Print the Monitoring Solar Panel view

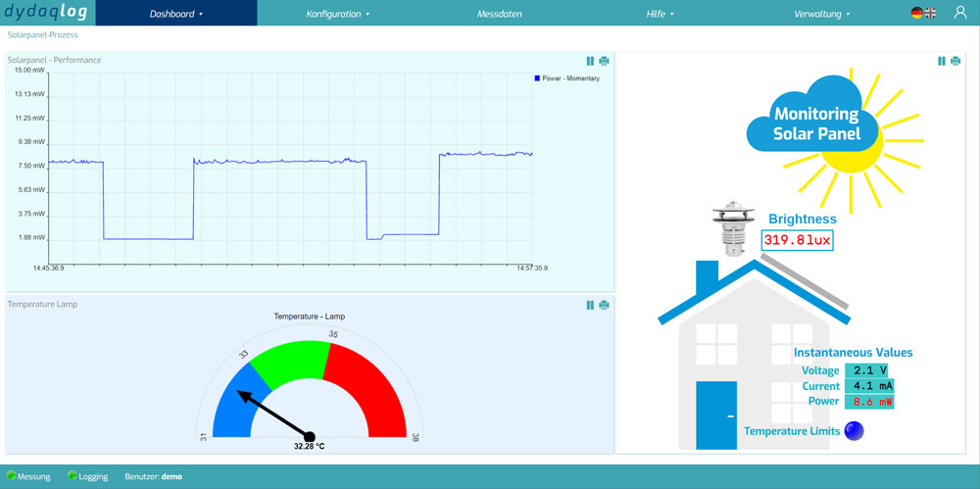(955, 61)
